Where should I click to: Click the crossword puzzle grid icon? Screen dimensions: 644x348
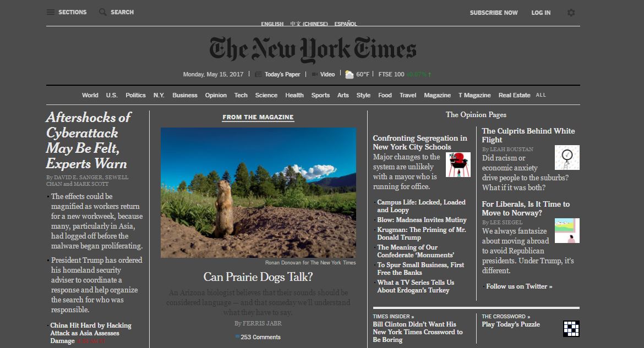click(571, 328)
